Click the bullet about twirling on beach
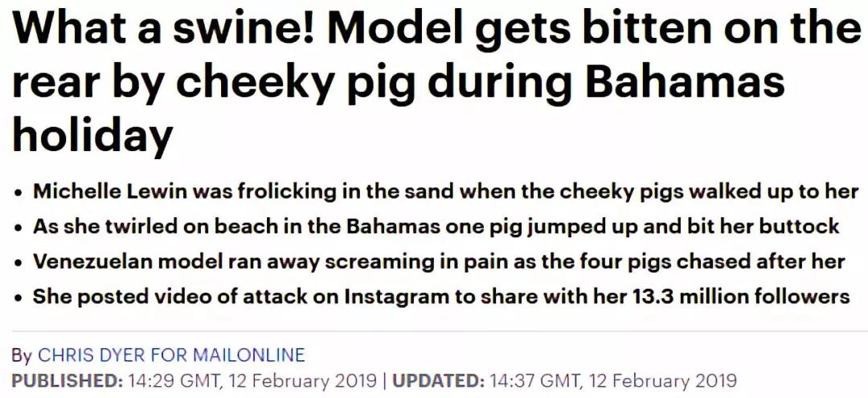The image size is (868, 398). (436, 227)
